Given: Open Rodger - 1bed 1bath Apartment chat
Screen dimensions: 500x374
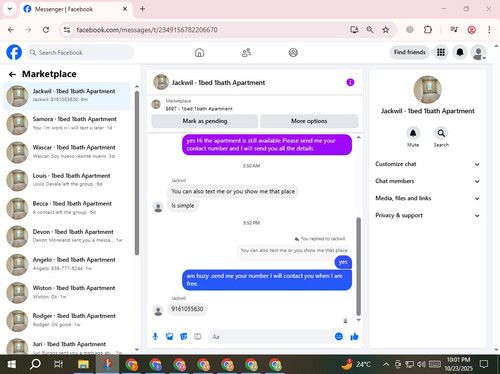Looking at the screenshot, I should click(67, 321).
